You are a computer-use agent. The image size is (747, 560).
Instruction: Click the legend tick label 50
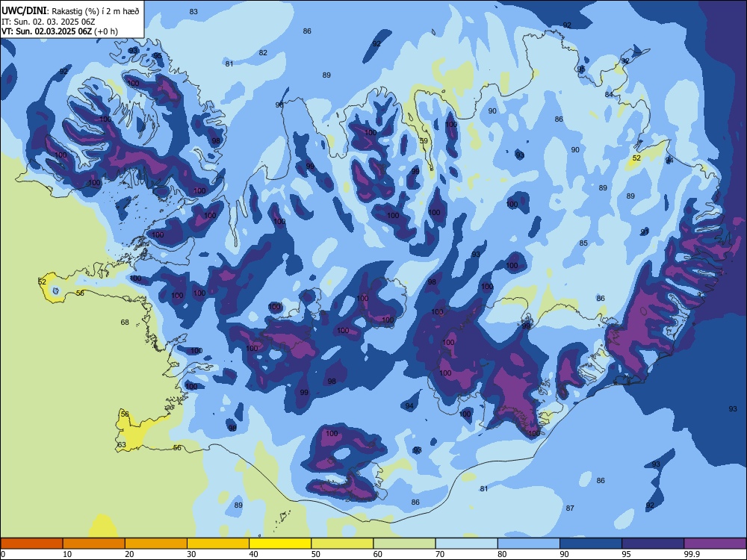tap(315, 554)
